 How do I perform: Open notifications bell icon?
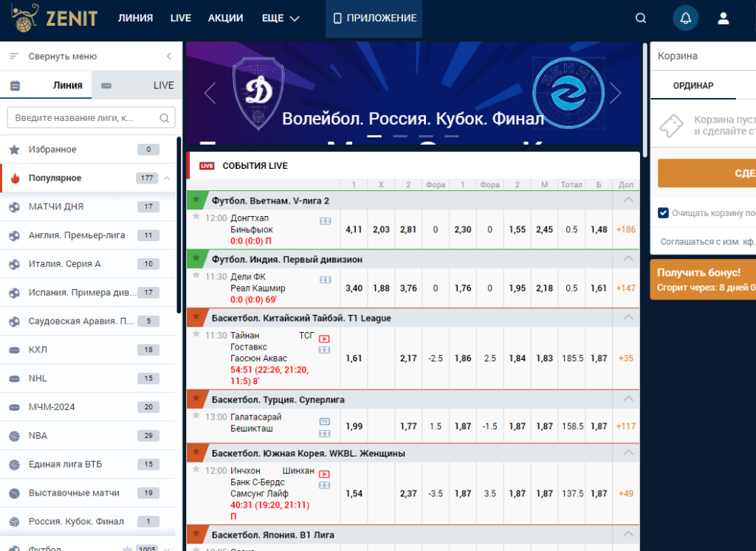[x=686, y=18]
